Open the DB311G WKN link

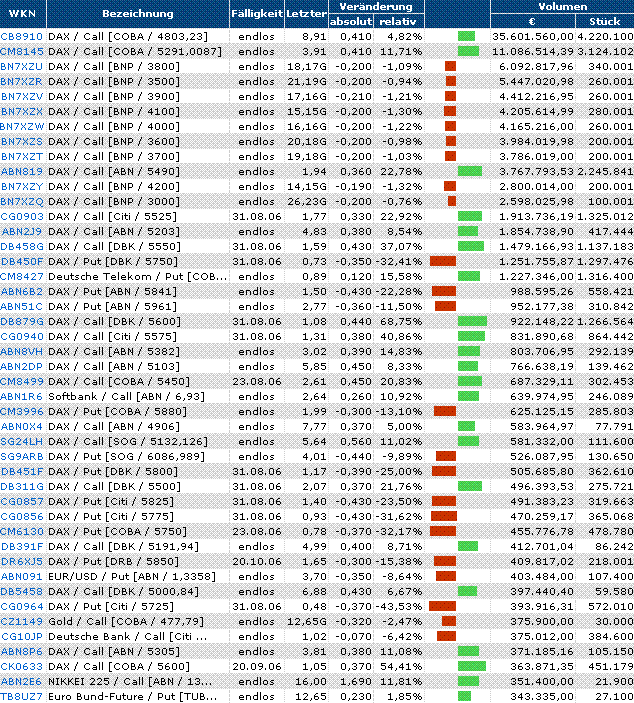pos(22,487)
